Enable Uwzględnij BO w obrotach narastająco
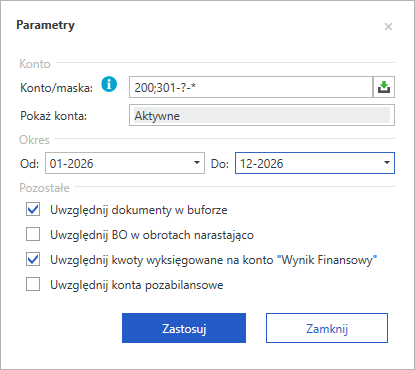The height and width of the screenshot is (370, 415). (x=33, y=234)
